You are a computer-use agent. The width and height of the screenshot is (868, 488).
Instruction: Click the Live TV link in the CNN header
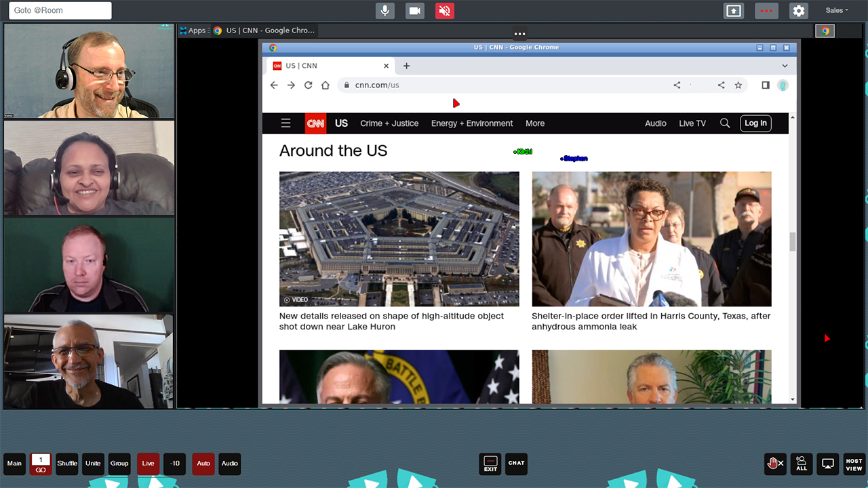click(692, 123)
